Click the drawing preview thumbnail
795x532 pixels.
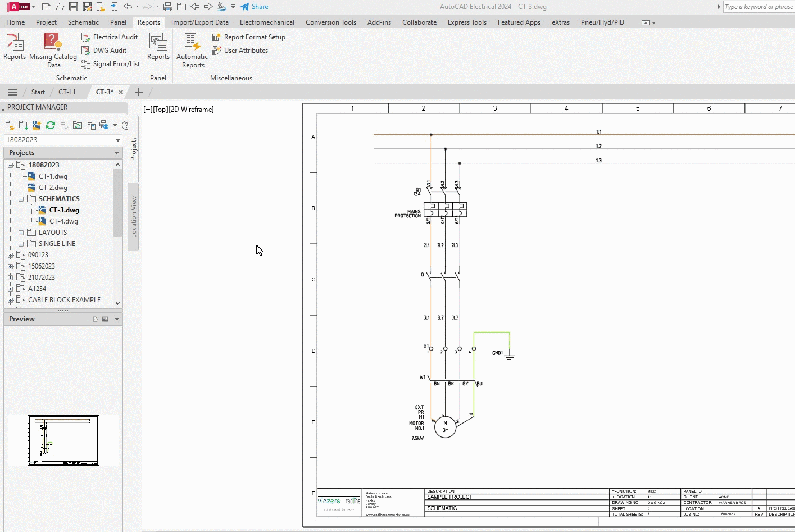pyautogui.click(x=63, y=440)
